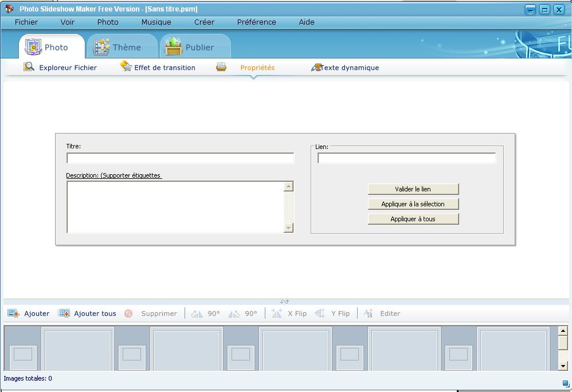Open the Exploreur Fichier panel

[60, 68]
